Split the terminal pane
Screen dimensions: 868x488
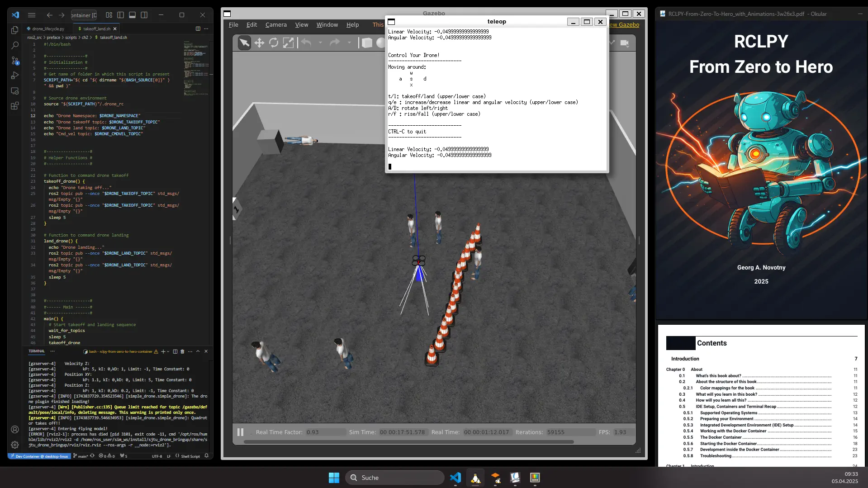[x=175, y=351]
